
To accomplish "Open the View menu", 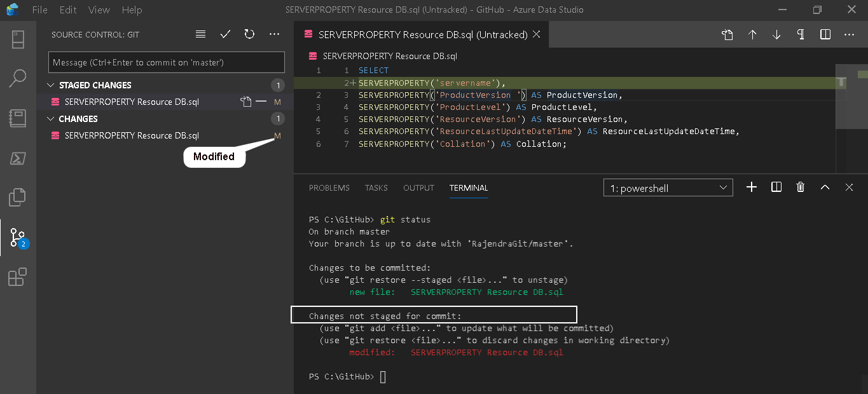I will (x=99, y=10).
